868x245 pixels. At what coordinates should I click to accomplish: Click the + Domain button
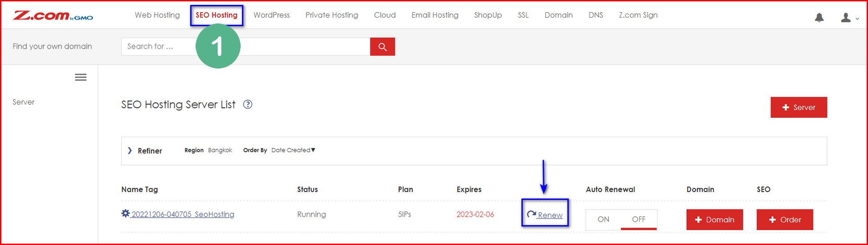pos(715,220)
